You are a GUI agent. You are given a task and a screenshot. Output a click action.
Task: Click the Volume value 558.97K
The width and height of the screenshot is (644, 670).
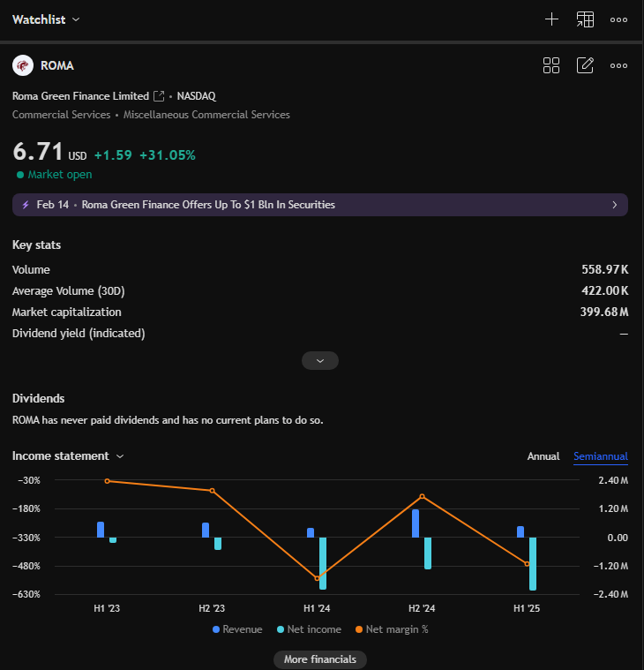point(604,269)
